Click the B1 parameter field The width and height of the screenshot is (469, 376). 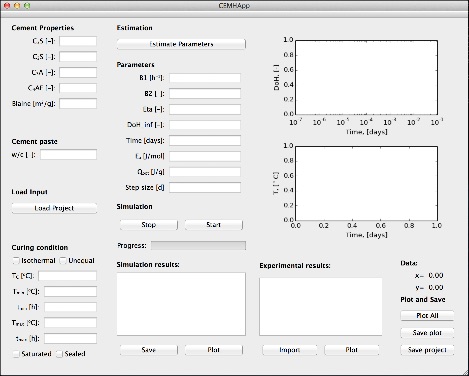(205, 78)
